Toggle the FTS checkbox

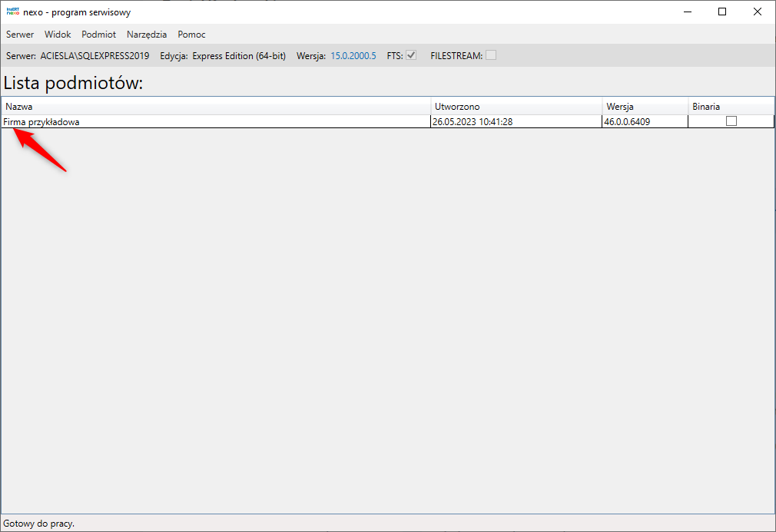tap(411, 55)
